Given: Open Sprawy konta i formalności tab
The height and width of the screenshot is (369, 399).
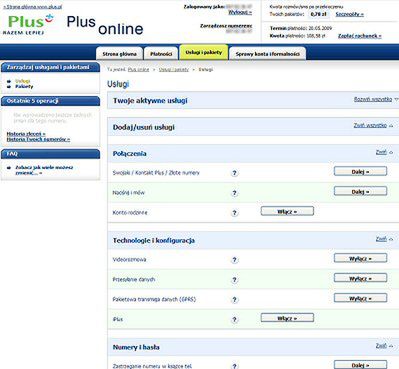Looking at the screenshot, I should pos(268,54).
